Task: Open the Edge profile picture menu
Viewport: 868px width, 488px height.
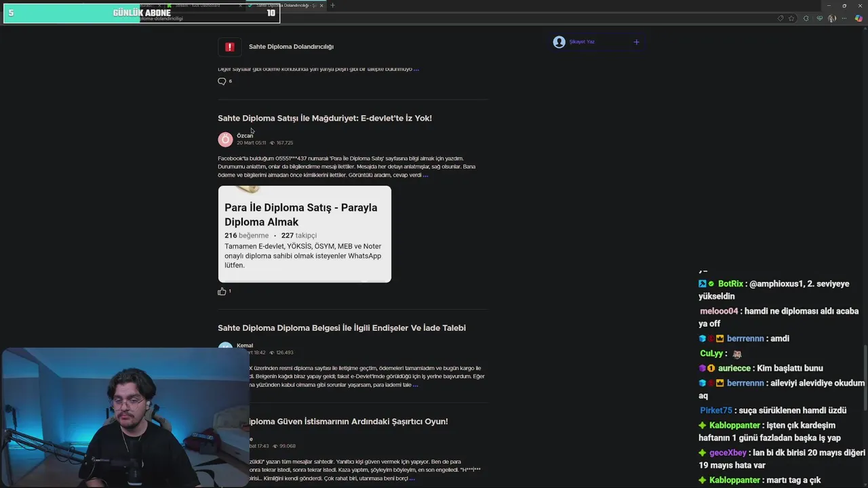Action: (832, 18)
